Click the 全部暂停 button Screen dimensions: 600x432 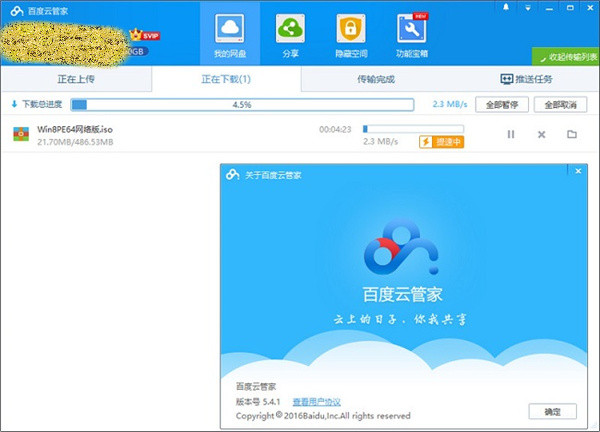tap(502, 104)
